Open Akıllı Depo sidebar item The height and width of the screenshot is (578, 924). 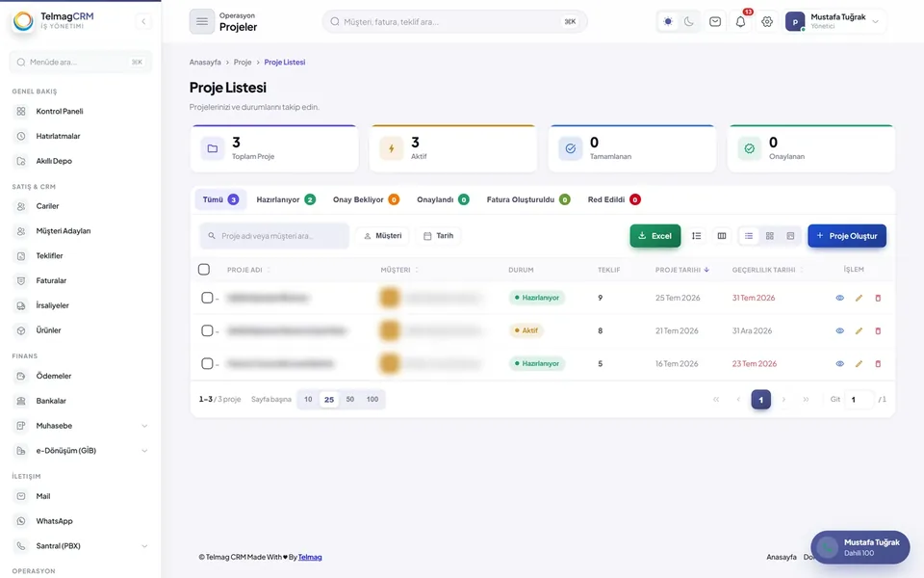click(81, 161)
